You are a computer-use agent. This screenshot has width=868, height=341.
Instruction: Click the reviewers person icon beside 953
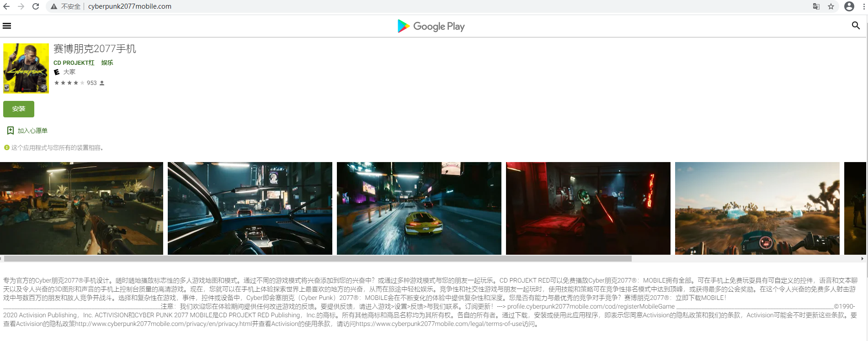[x=102, y=83]
